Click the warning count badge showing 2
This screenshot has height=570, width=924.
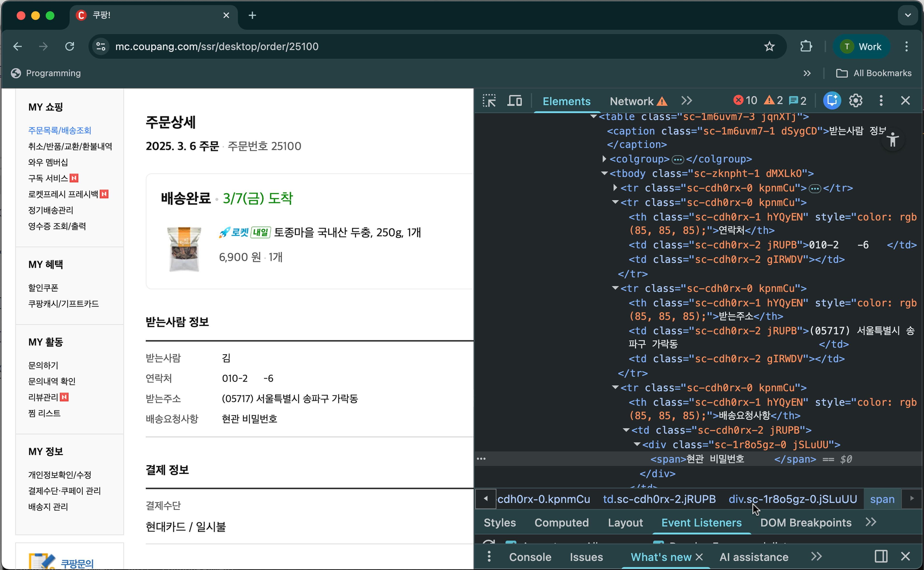[773, 100]
